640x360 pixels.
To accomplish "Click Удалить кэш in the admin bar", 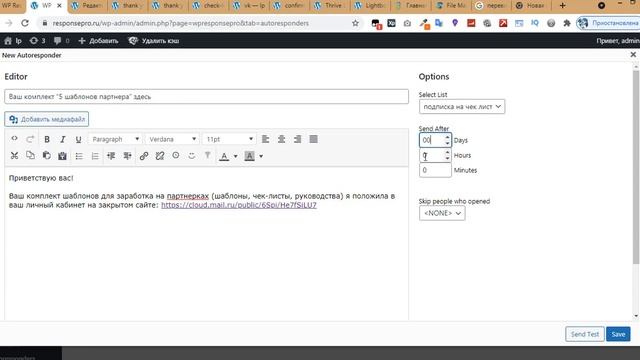I will (x=154, y=41).
